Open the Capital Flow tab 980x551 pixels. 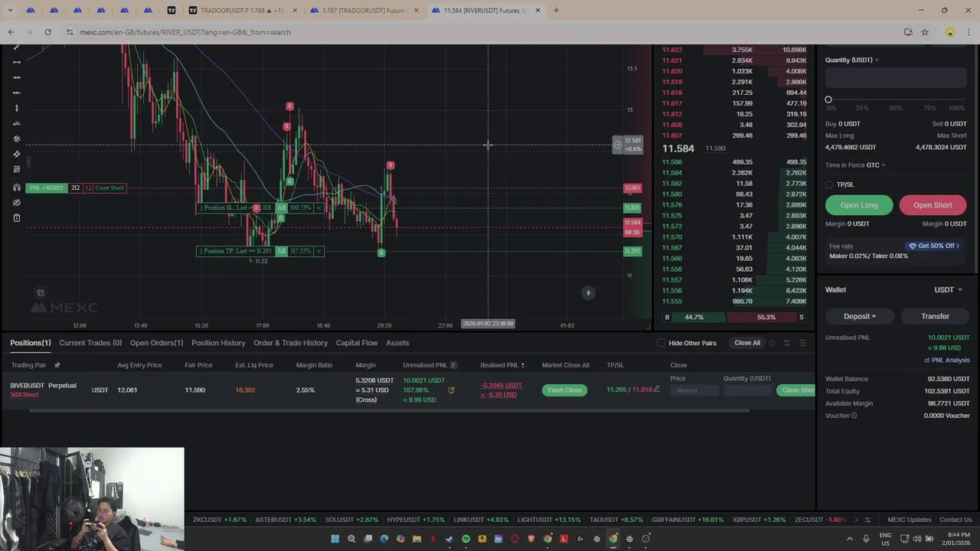357,343
